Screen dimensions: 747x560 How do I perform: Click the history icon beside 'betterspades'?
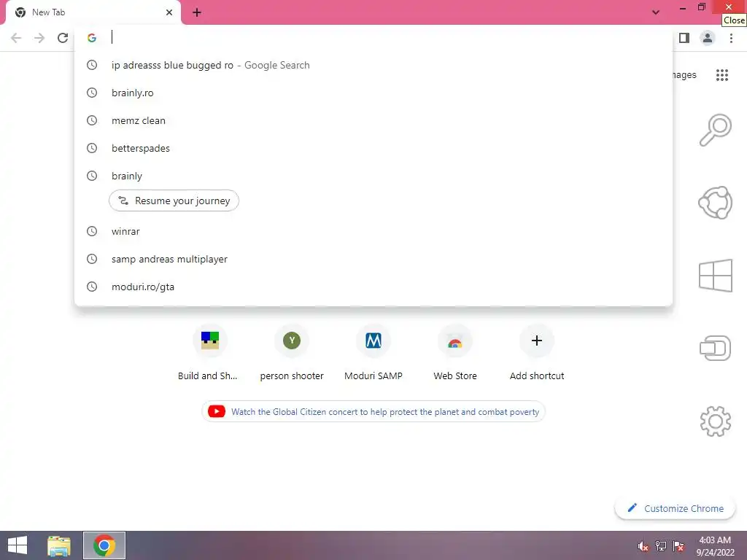pos(92,148)
